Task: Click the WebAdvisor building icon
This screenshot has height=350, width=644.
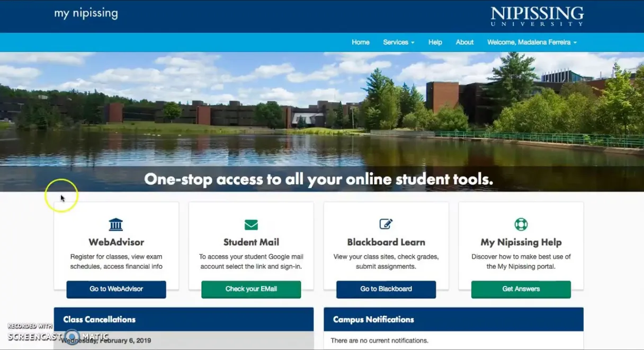Action: 116,224
